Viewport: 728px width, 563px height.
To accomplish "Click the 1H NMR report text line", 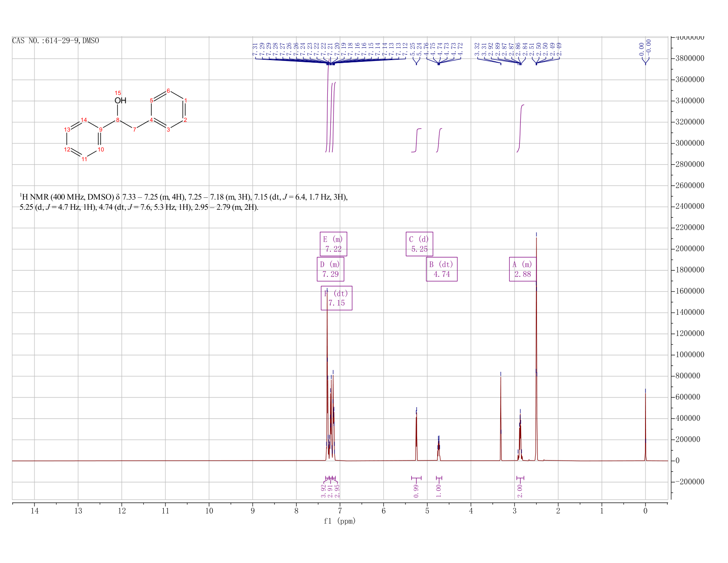I will tap(184, 202).
